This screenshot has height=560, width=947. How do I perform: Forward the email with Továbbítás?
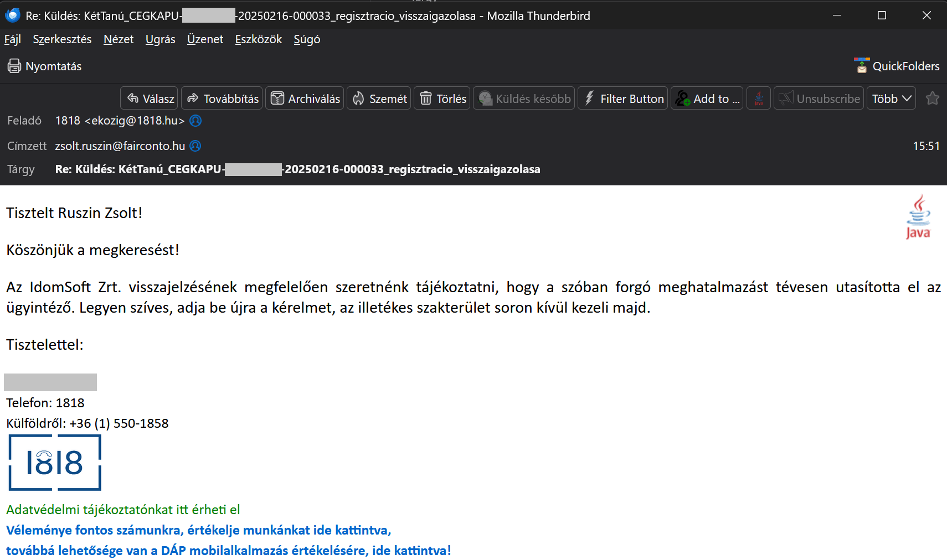(x=222, y=98)
